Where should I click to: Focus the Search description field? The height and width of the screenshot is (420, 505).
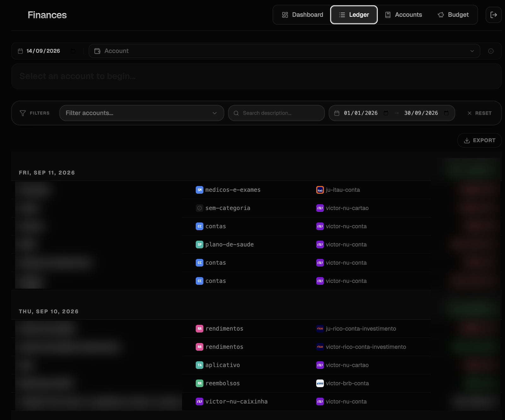click(276, 113)
